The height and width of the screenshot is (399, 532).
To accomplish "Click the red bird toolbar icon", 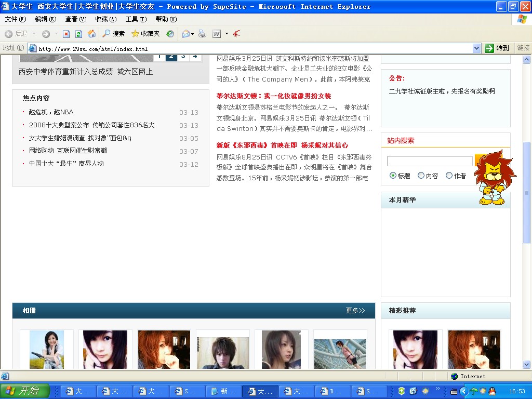I will tap(236, 34).
